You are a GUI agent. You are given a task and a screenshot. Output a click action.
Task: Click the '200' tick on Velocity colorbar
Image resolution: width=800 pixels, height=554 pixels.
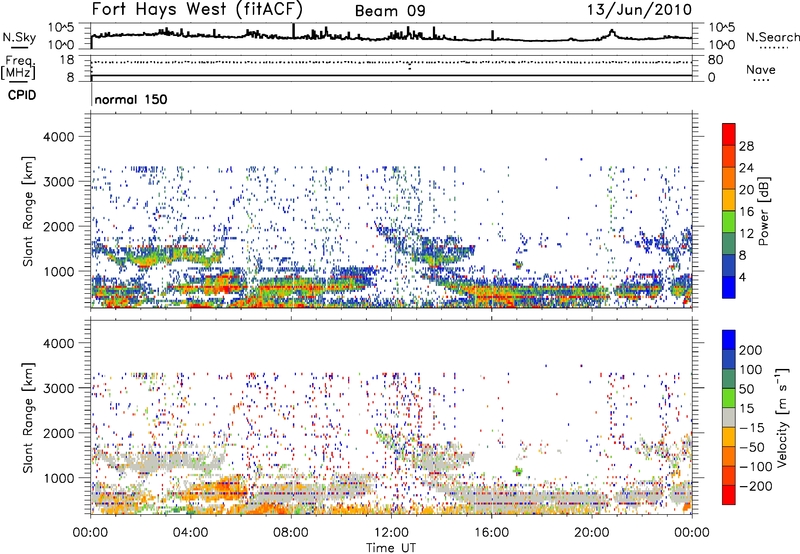[x=751, y=350]
